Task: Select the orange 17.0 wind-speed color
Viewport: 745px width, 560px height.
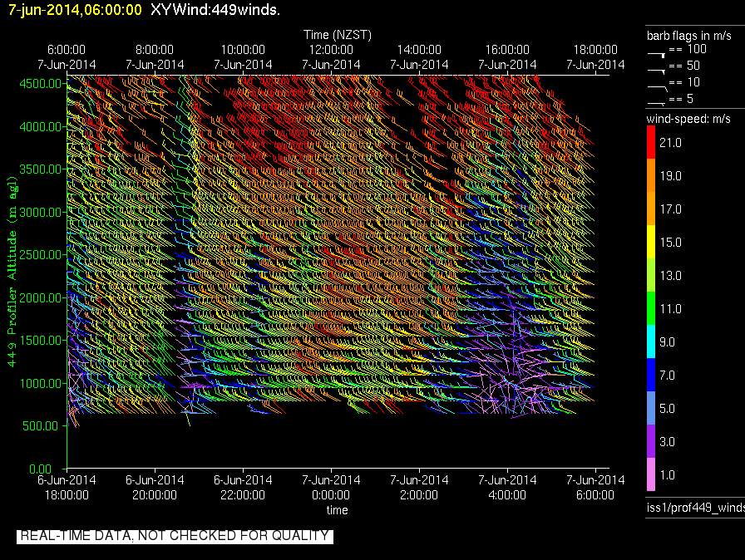Action: [651, 209]
